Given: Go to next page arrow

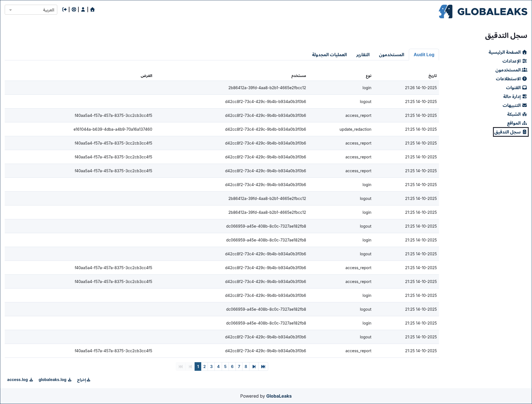Looking at the screenshot, I should tap(254, 366).
